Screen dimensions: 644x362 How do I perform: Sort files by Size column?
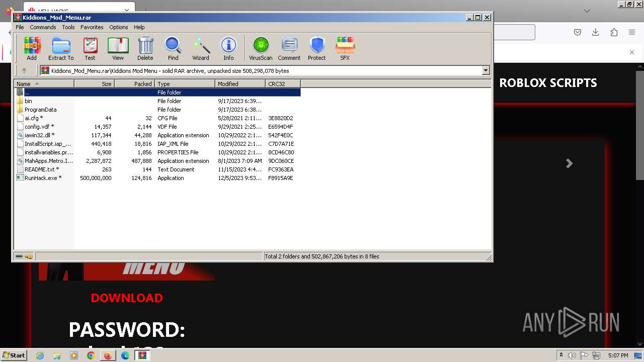click(x=94, y=84)
